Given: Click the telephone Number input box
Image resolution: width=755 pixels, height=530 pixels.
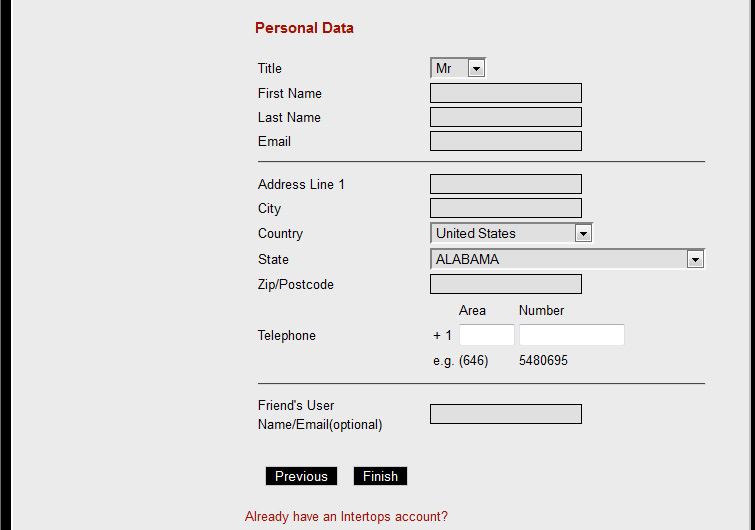Looking at the screenshot, I should (572, 335).
